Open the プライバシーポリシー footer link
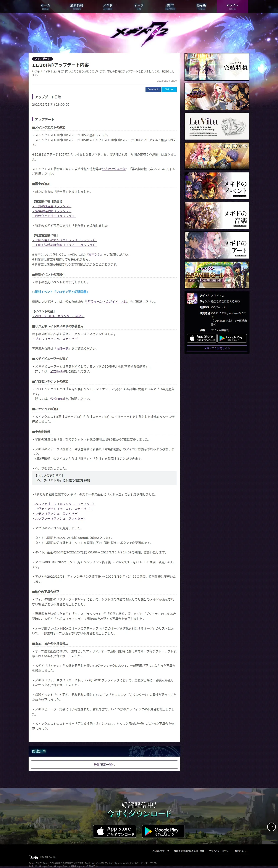Viewport: 278px width, 868px height. tap(219, 851)
